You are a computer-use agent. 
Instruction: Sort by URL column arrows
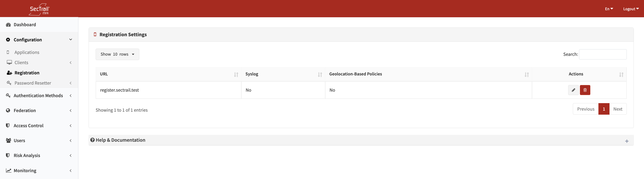click(236, 75)
